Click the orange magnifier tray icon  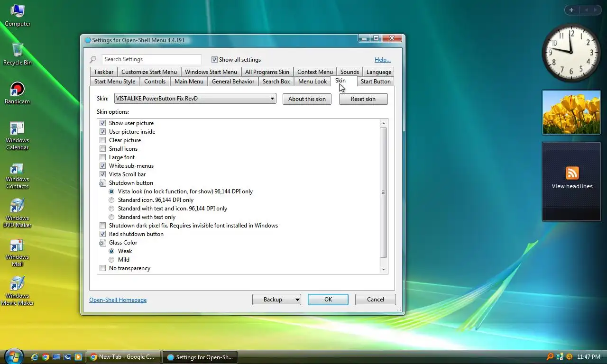[550, 357]
